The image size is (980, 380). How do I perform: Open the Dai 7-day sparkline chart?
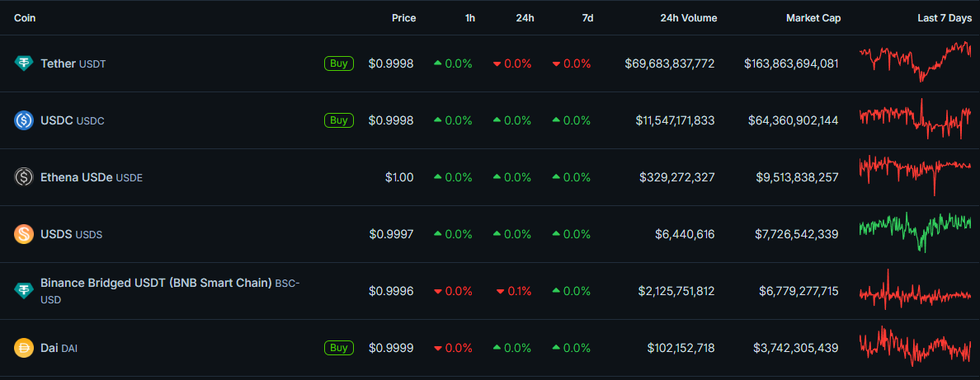[x=915, y=346]
